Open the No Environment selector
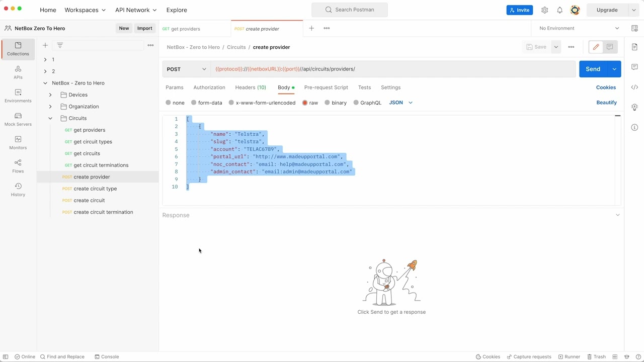This screenshot has height=362, width=644. tap(579, 28)
